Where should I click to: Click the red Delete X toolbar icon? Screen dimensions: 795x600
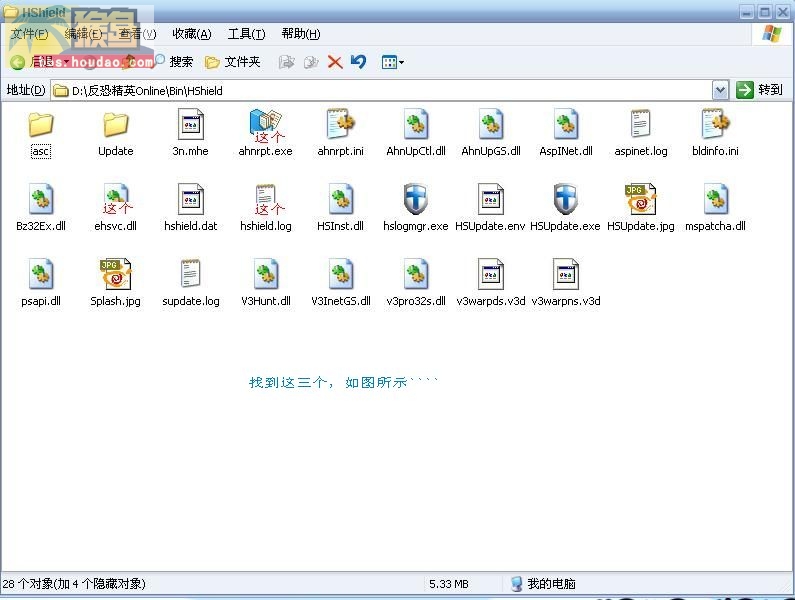pyautogui.click(x=335, y=62)
